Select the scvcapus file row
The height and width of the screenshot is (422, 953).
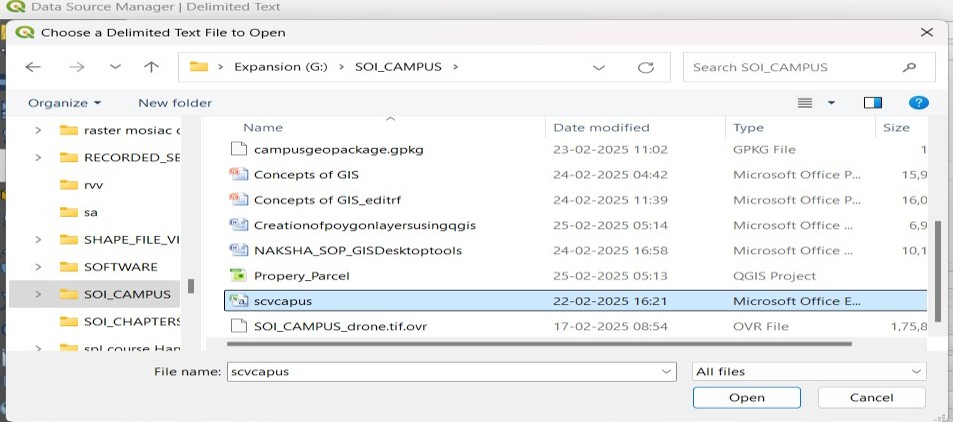(x=576, y=301)
